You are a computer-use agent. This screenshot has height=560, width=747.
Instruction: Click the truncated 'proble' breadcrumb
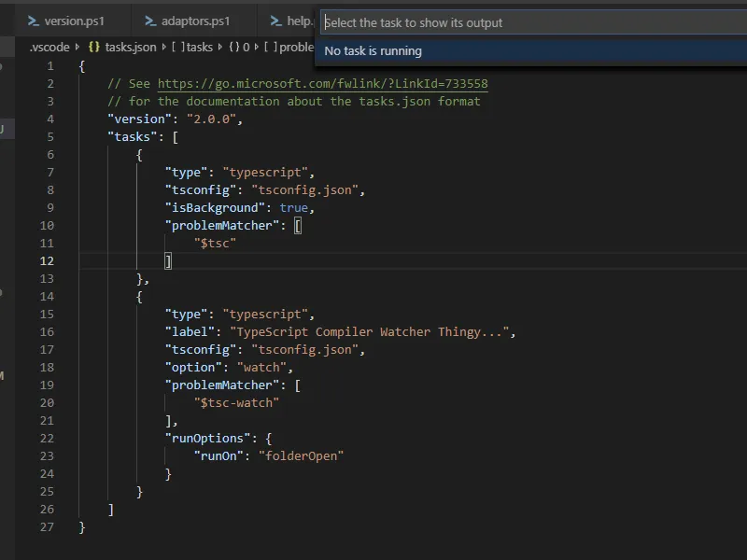(x=289, y=48)
